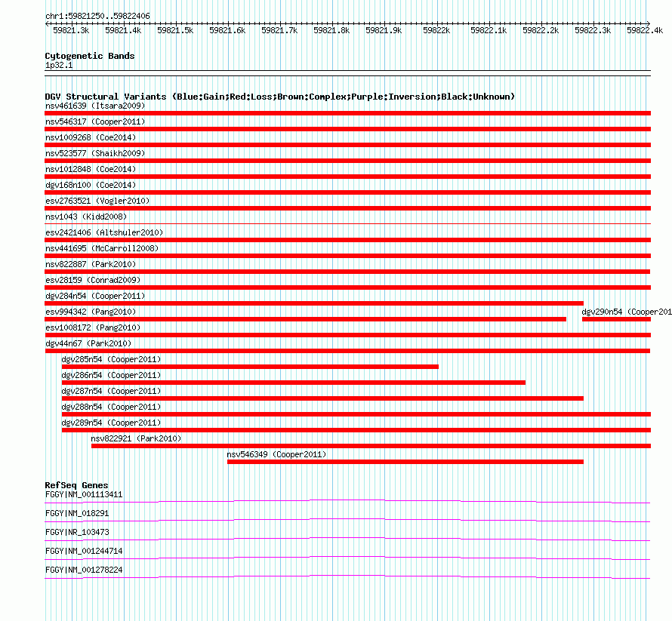Open dgv285n54 (Cooper2011) variant label
This screenshot has height=621, width=672.
(111, 359)
